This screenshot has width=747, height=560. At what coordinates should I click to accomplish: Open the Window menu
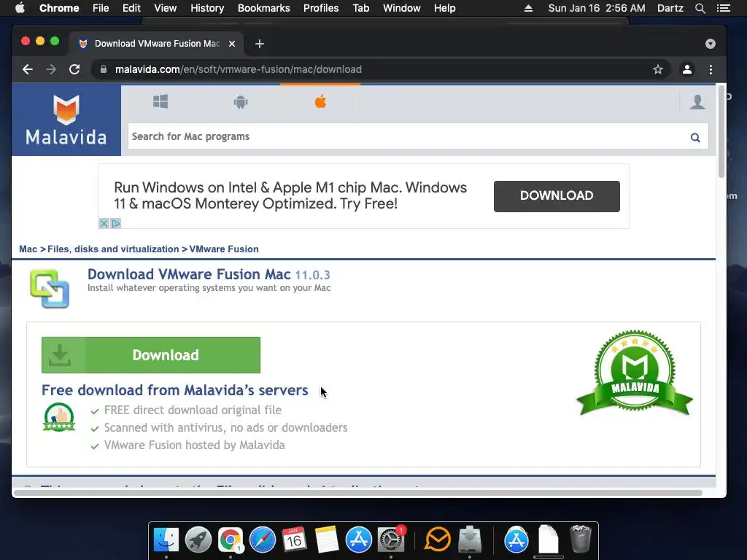(402, 8)
